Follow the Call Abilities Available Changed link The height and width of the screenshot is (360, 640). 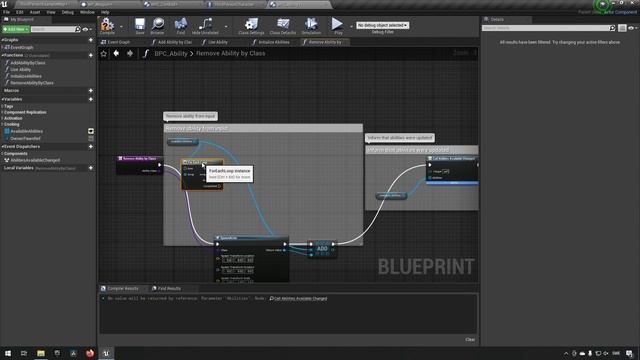pos(300,299)
